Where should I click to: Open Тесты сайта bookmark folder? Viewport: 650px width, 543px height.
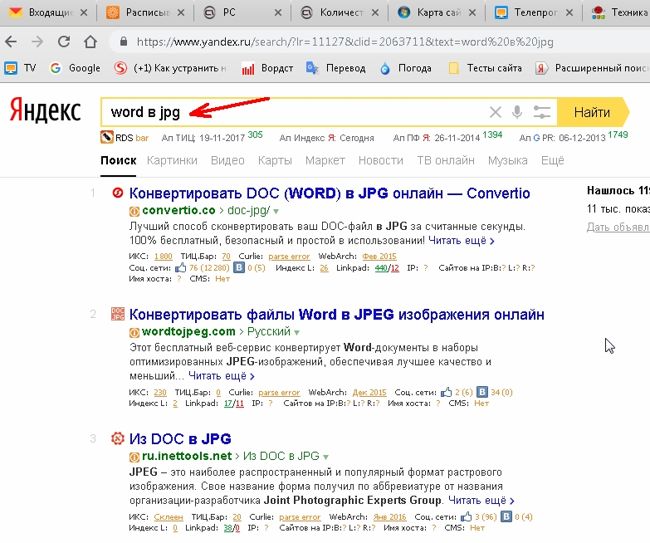point(485,68)
